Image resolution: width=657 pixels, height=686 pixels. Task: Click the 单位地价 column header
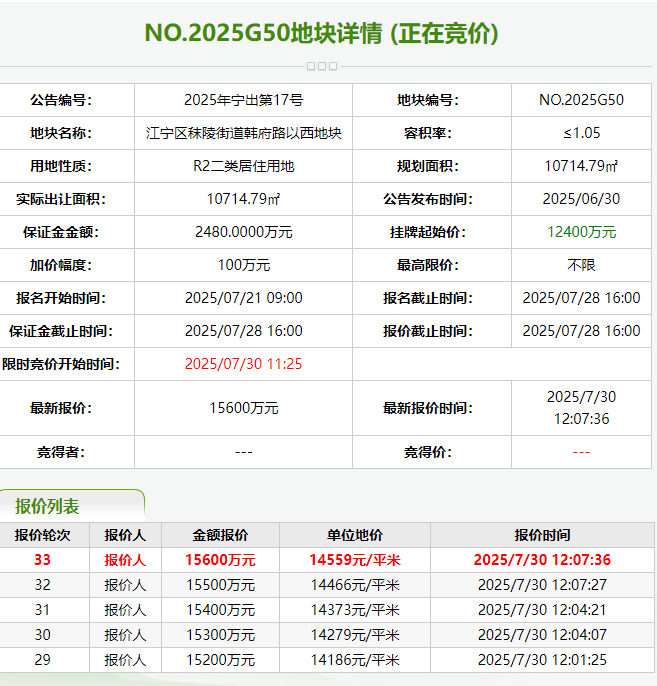pos(354,535)
